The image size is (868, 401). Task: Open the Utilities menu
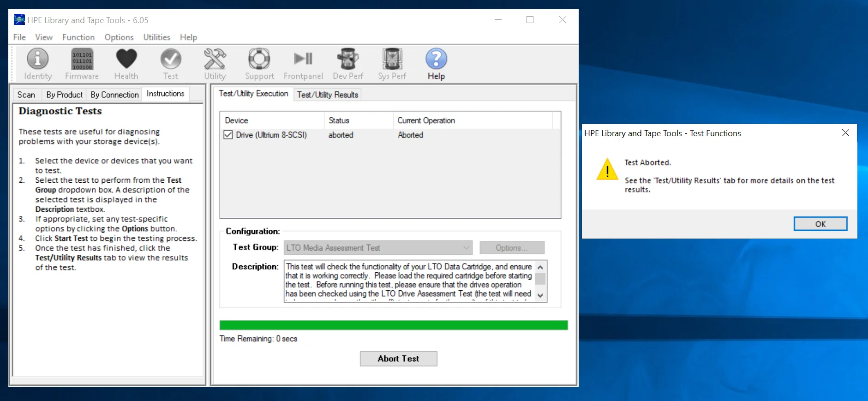click(x=156, y=37)
